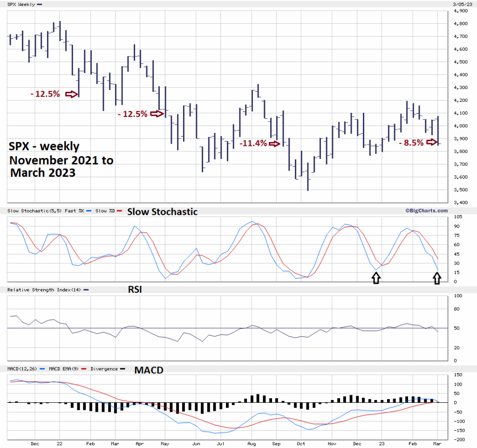Click the red arrow of the second -12.5% label
477x448 pixels.
coord(157,113)
